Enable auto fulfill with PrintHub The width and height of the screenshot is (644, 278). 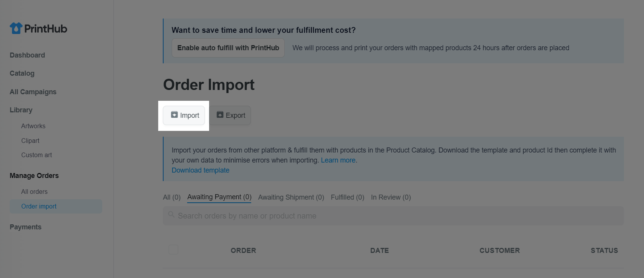228,48
